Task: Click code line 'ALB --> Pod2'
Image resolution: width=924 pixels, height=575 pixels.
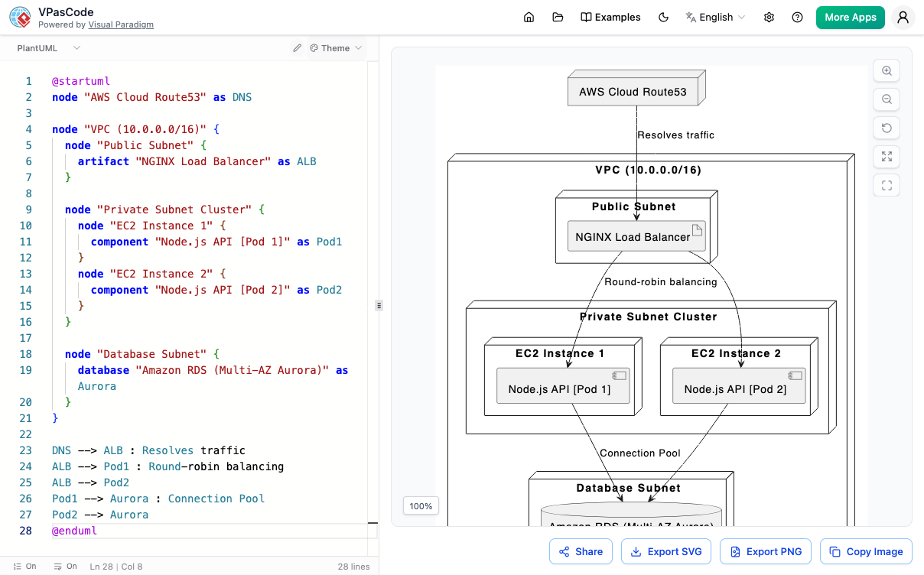Action: point(90,482)
